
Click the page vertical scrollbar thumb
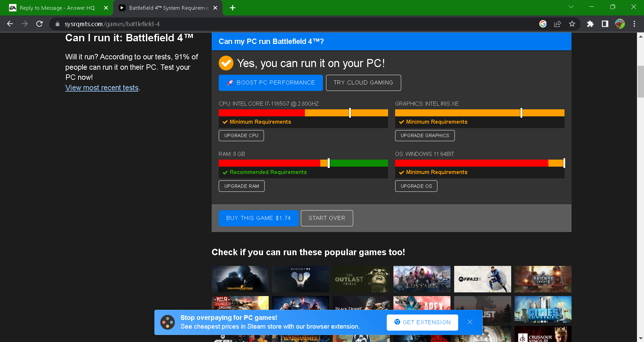(641, 81)
